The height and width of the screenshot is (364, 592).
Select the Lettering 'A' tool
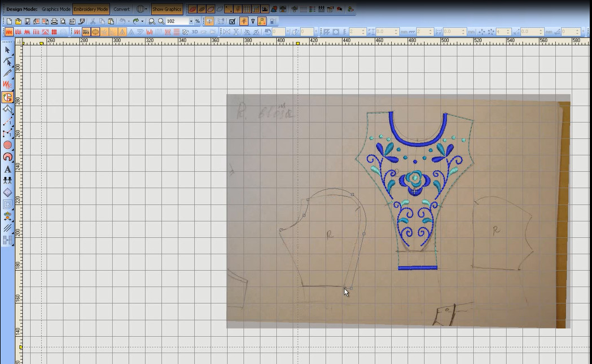tap(7, 169)
